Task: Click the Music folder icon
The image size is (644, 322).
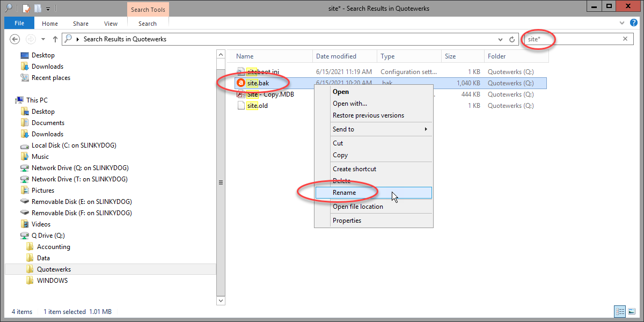Action: (25, 157)
